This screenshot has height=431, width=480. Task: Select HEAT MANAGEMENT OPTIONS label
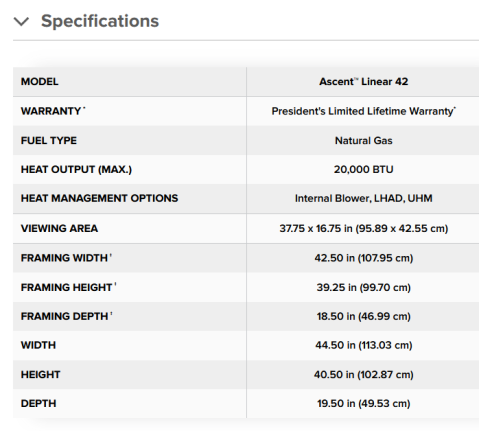click(99, 198)
